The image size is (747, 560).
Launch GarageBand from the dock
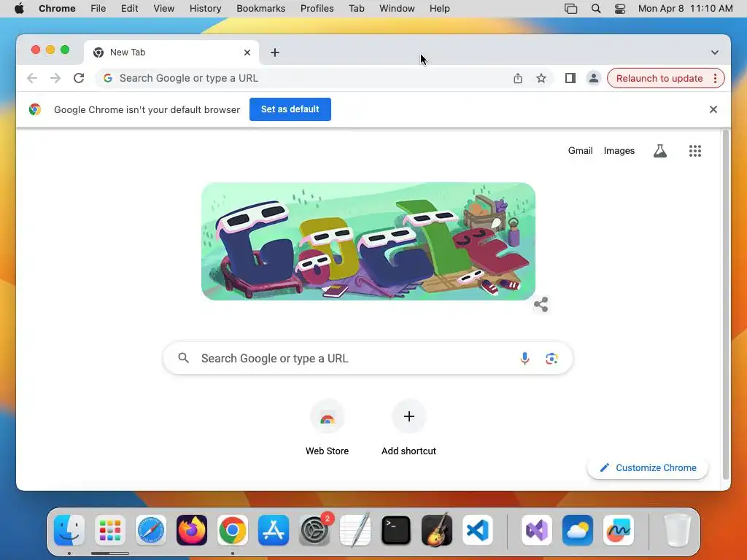pos(437,530)
